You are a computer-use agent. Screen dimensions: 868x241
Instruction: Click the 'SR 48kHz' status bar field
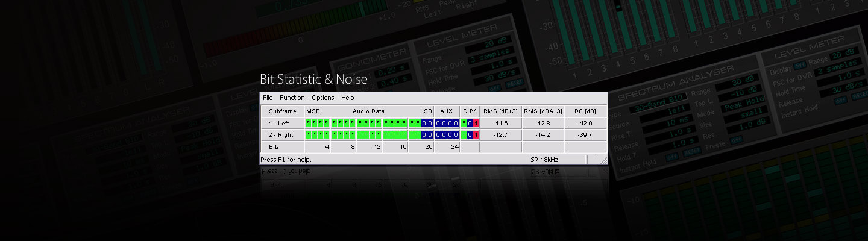click(557, 160)
